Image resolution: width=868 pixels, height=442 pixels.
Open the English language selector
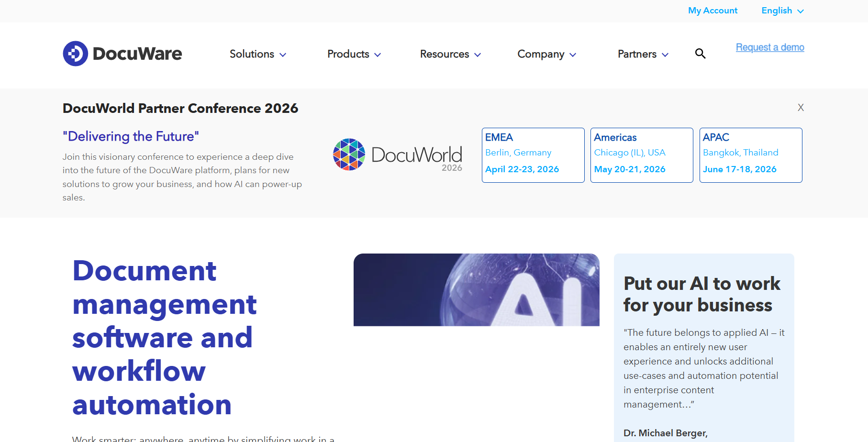point(781,11)
